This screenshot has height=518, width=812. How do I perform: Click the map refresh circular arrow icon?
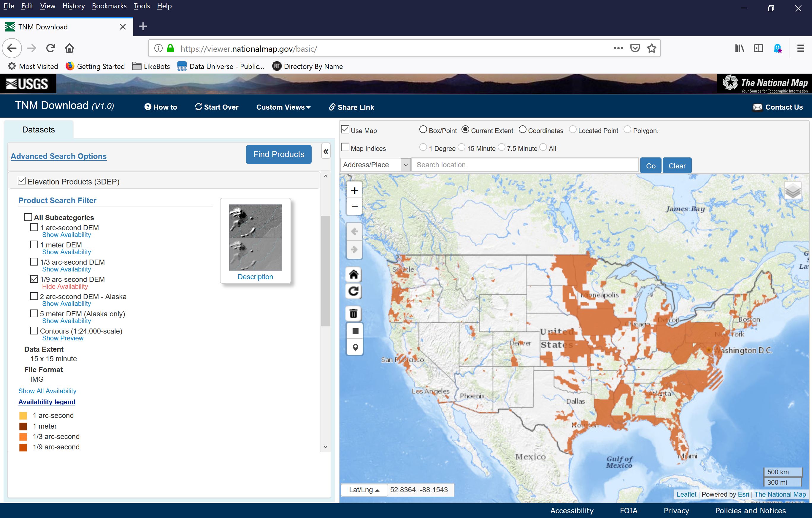coord(354,291)
